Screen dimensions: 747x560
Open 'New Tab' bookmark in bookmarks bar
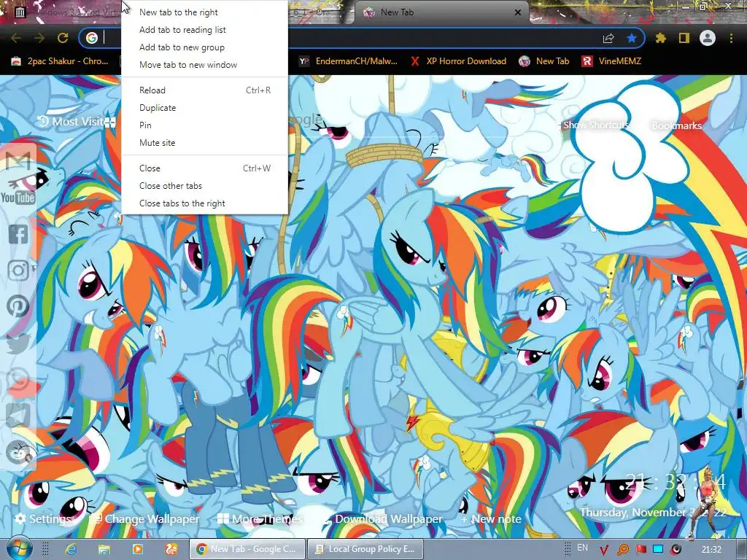tap(544, 61)
